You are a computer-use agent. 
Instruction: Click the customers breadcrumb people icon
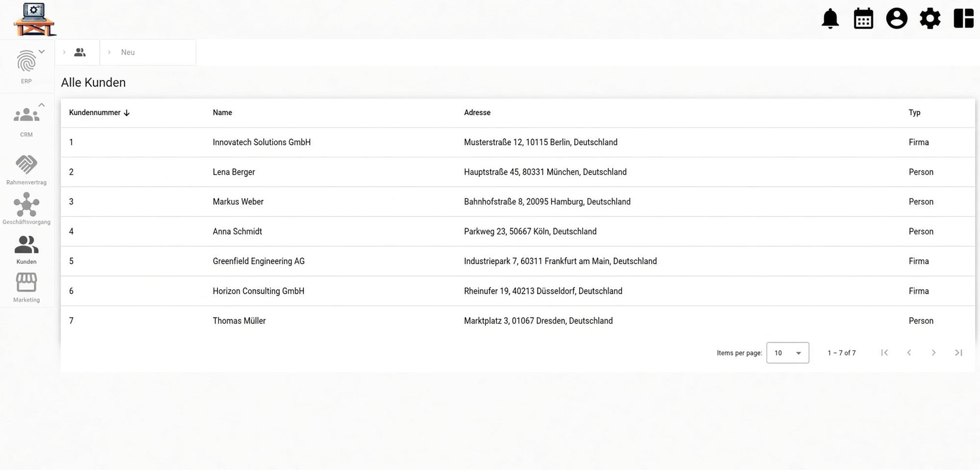click(80, 52)
